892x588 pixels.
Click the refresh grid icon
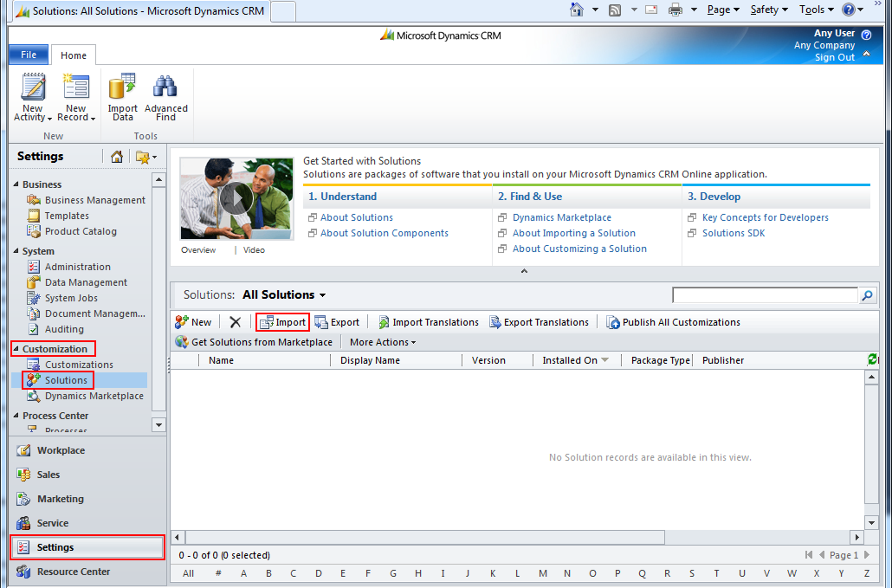click(872, 359)
